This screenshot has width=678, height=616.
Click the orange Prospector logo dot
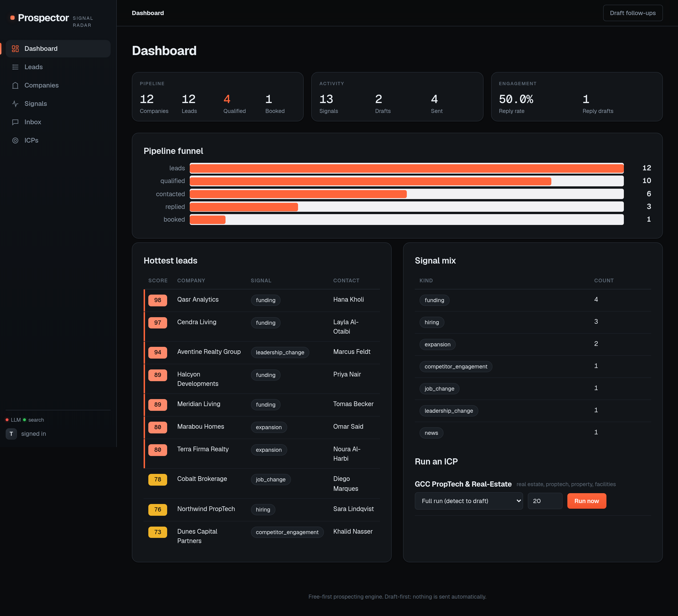[x=12, y=18]
